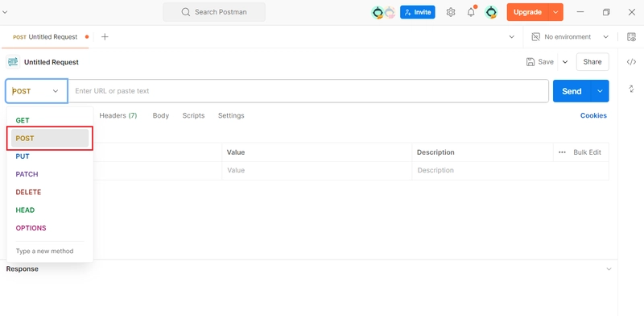Screen dimensions: 644x316
Task: Click the Response panel label
Action: 23,269
